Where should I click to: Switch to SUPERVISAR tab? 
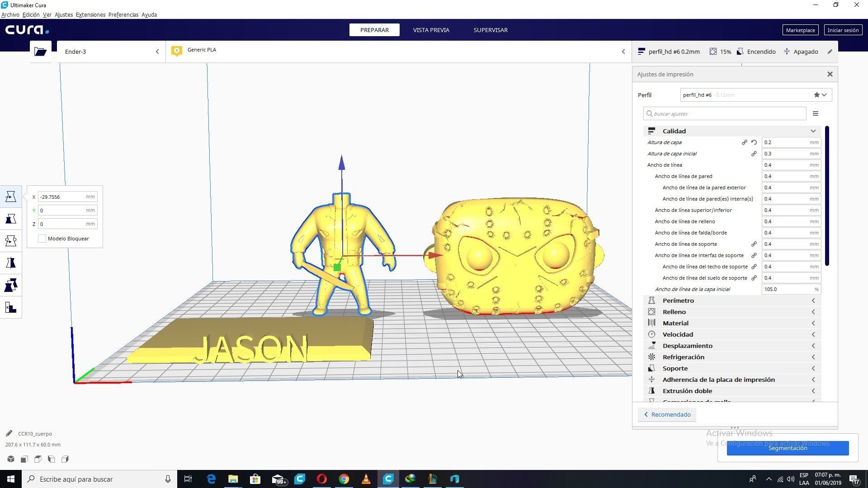pyautogui.click(x=491, y=30)
